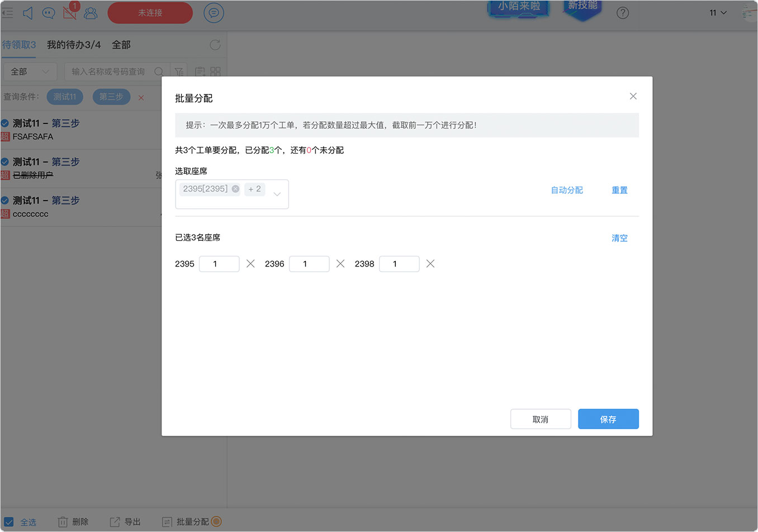The height and width of the screenshot is (532, 758).
Task: Click the quantity field for agent 2396
Action: pyautogui.click(x=309, y=264)
